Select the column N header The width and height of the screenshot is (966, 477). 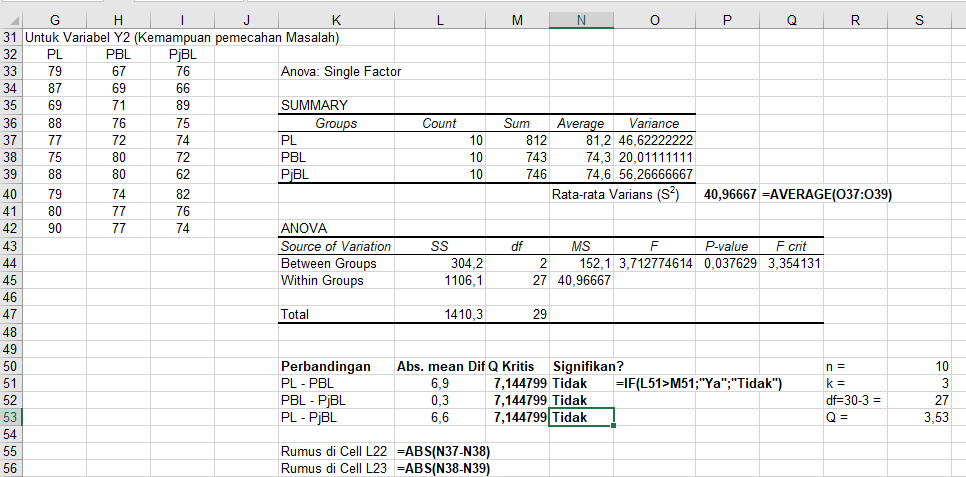[581, 17]
